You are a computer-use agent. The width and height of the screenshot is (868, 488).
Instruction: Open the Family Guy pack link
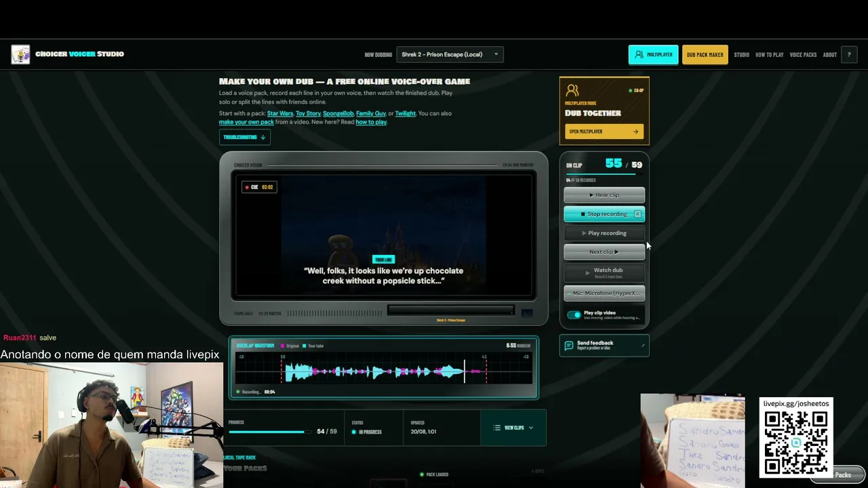click(371, 113)
